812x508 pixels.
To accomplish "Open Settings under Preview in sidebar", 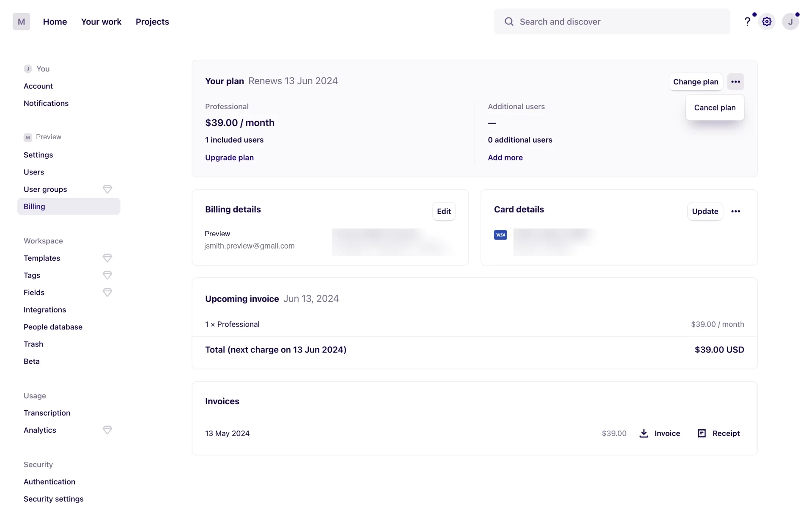I will point(38,155).
